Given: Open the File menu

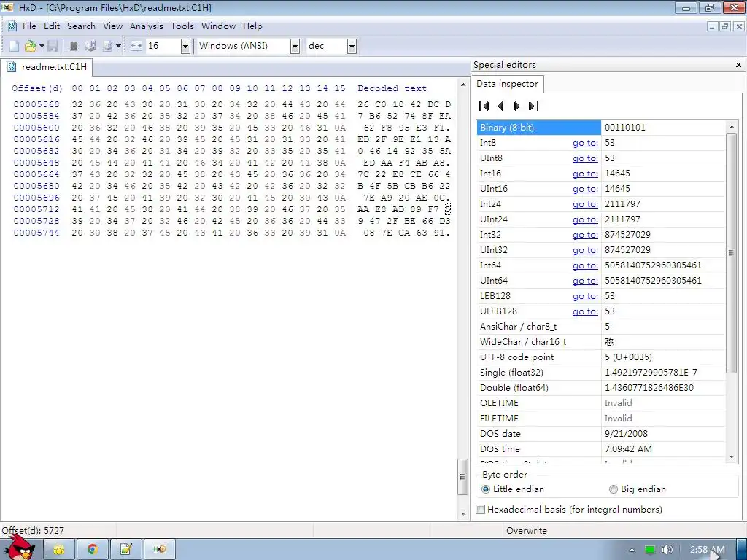Looking at the screenshot, I should click(29, 26).
